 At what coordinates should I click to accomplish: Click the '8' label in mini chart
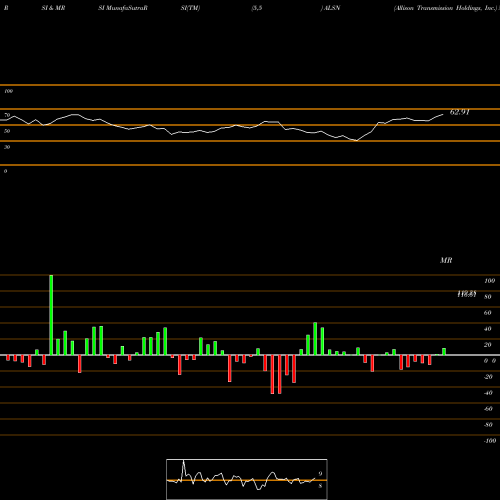[x=320, y=486]
